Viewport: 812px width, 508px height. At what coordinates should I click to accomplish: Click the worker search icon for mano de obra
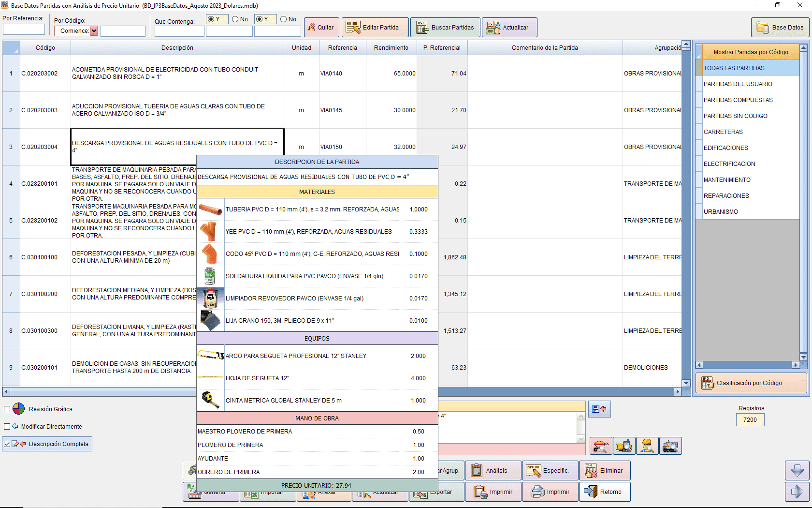[x=647, y=446]
